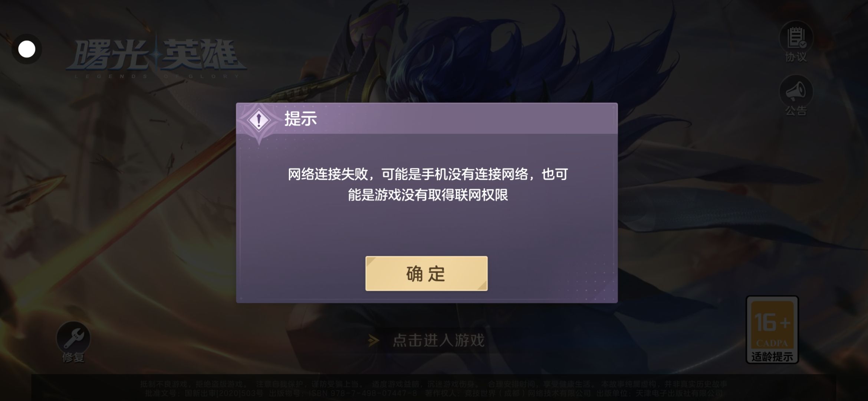
Task: Open the 协议 agreement document icon
Action: pyautogui.click(x=796, y=38)
